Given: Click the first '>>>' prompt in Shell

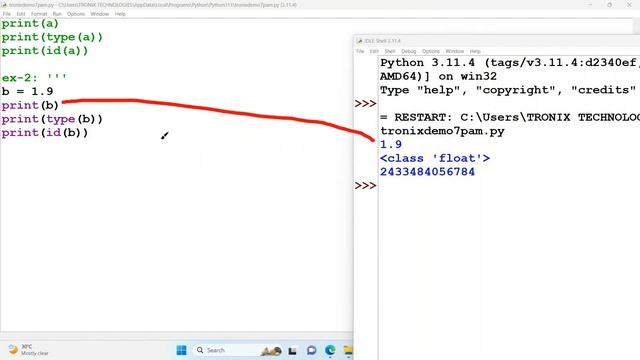Looking at the screenshot, I should [x=366, y=104].
